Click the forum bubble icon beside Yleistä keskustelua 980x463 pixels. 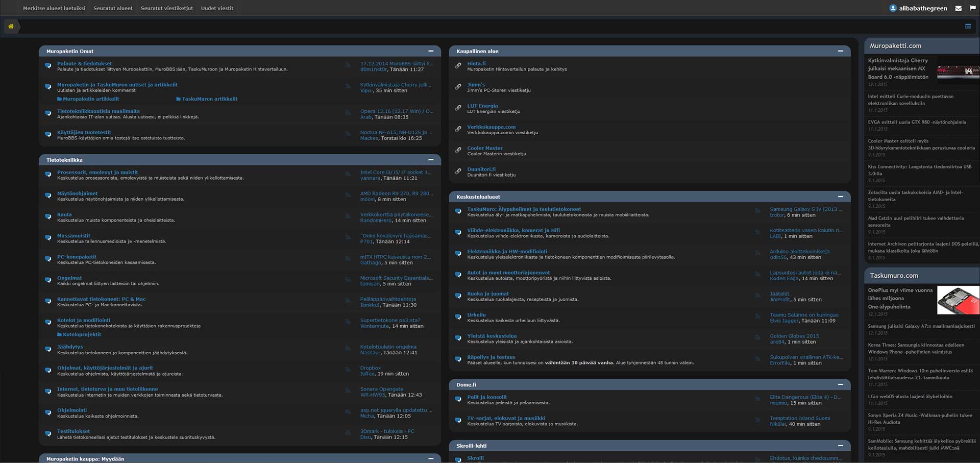[458, 338]
